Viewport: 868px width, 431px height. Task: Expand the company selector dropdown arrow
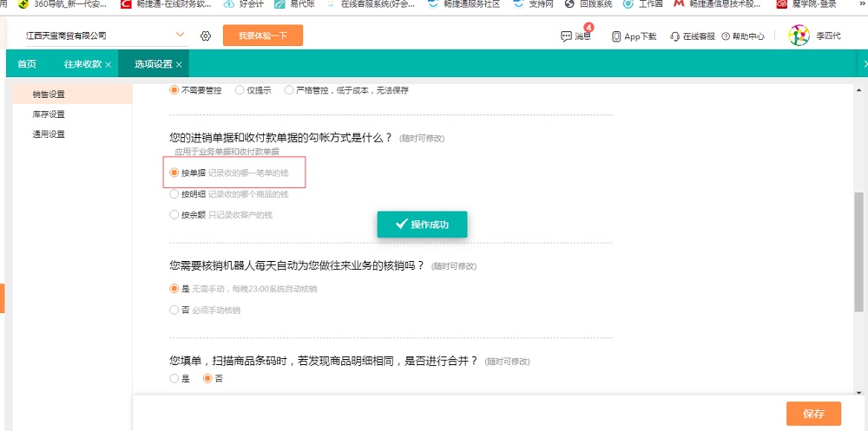180,35
